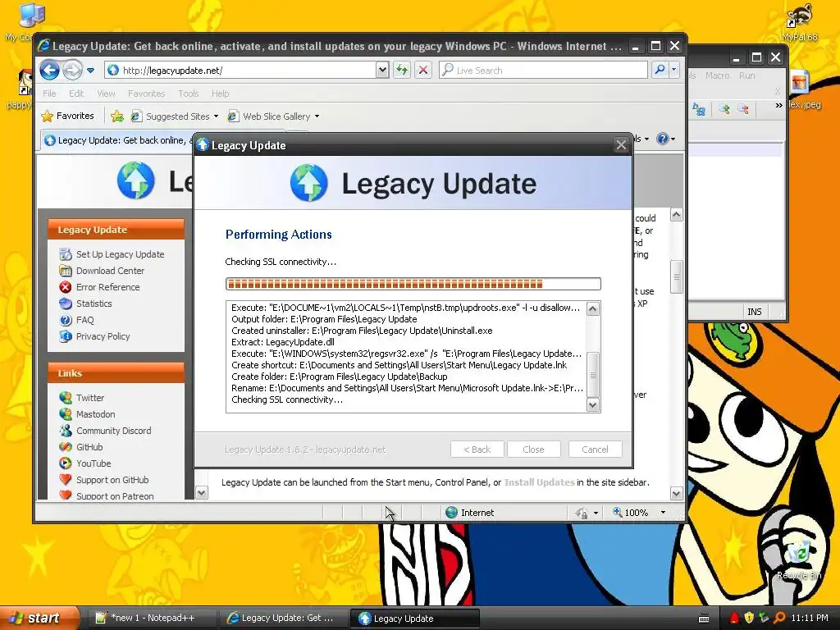Click the Legacy Update installer taskbar button

[414, 619]
